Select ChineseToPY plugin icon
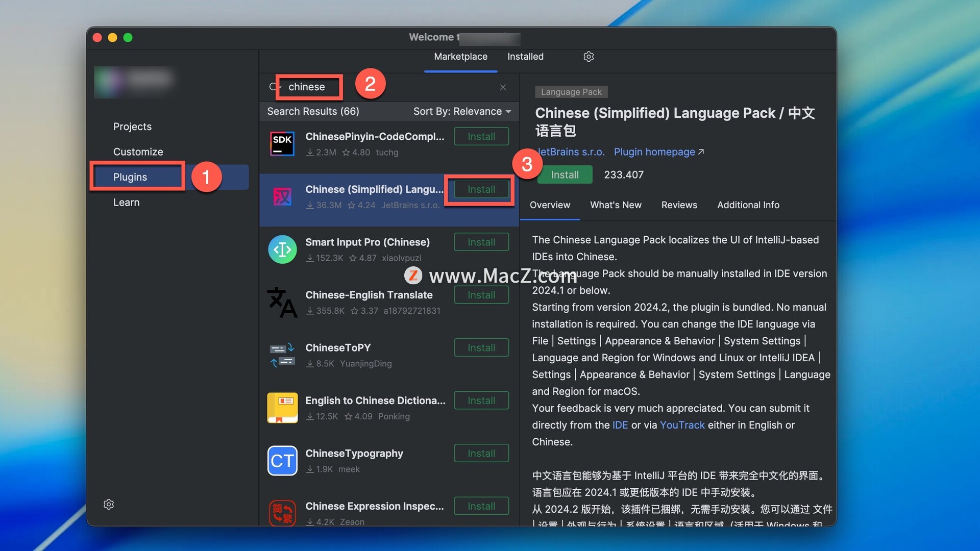Viewport: 980px width, 551px height. click(282, 355)
